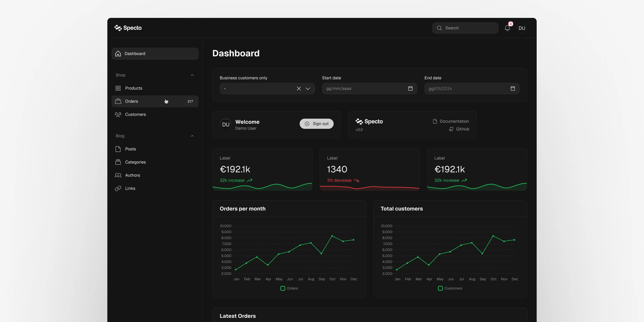Collapse the Shop sidebar section
The height and width of the screenshot is (322, 644).
point(192,75)
